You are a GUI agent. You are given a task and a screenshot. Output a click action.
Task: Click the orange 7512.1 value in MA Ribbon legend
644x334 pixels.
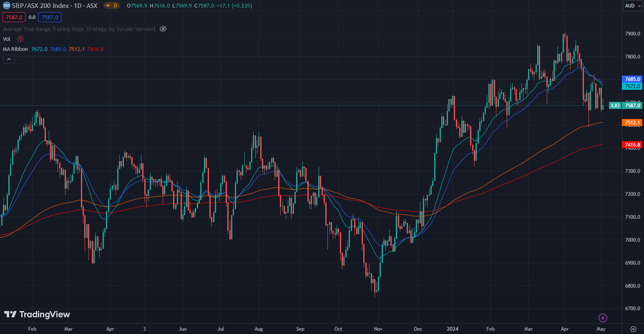(x=77, y=49)
